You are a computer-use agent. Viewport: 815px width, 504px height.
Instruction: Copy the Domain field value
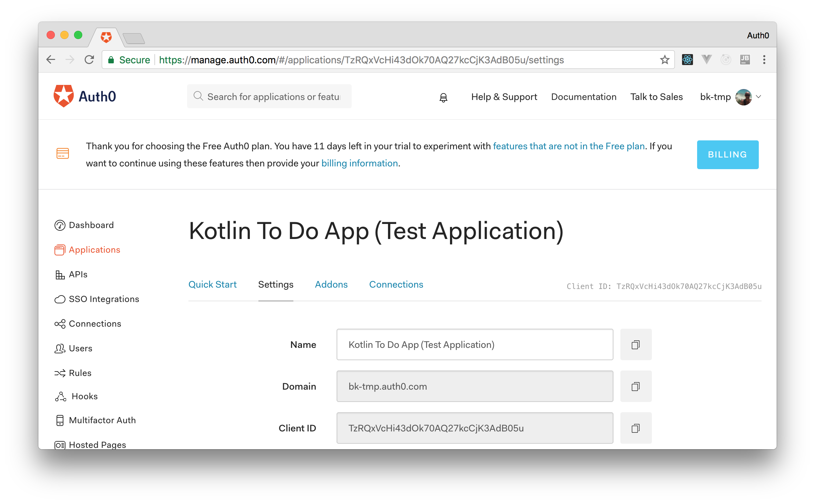(x=635, y=386)
